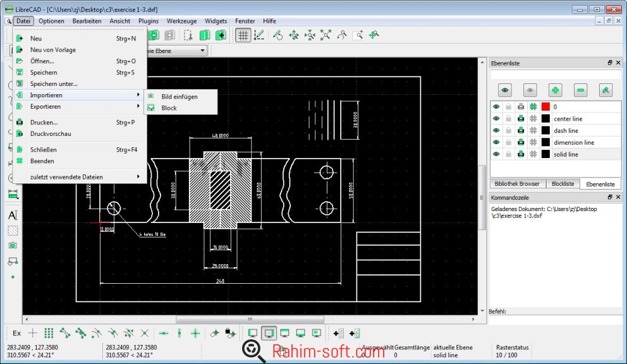Toggle print icon for dash line layer
627x364 pixels.
click(x=521, y=131)
